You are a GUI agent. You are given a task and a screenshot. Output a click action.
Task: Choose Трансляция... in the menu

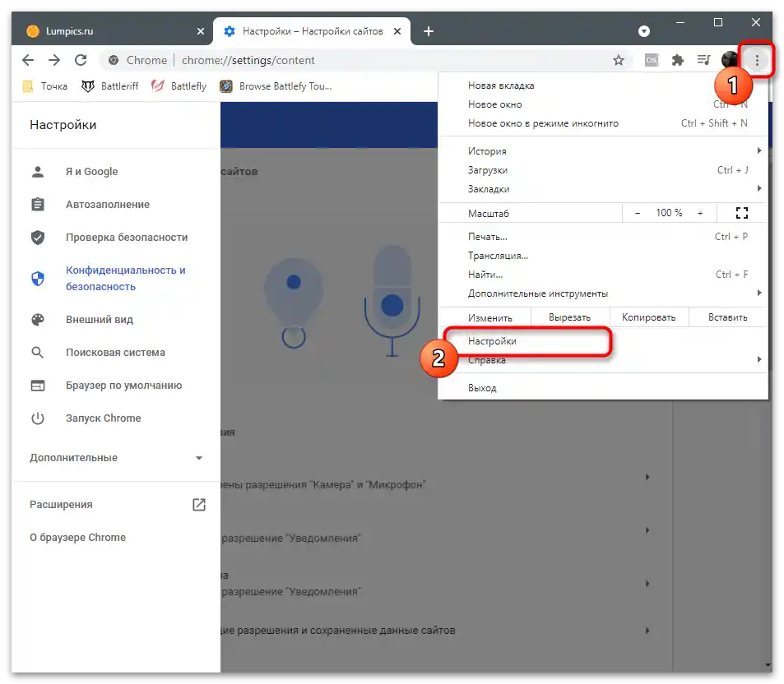tap(603, 256)
